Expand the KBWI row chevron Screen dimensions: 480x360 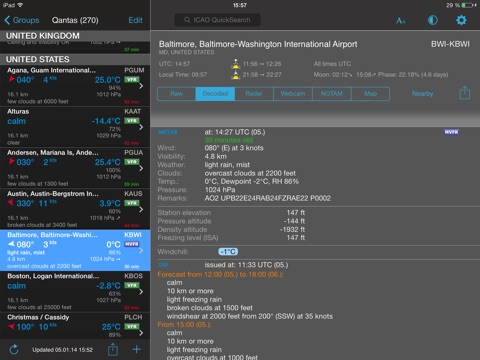(141, 250)
